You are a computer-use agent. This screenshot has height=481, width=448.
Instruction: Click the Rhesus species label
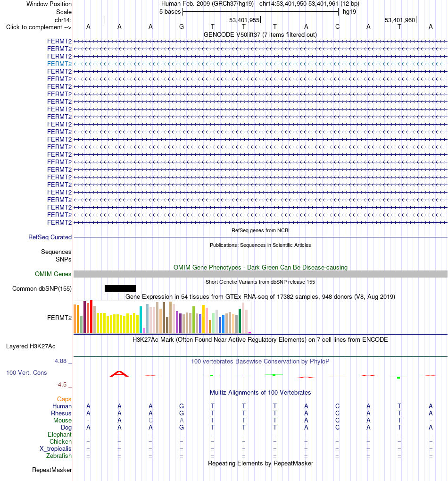click(61, 413)
